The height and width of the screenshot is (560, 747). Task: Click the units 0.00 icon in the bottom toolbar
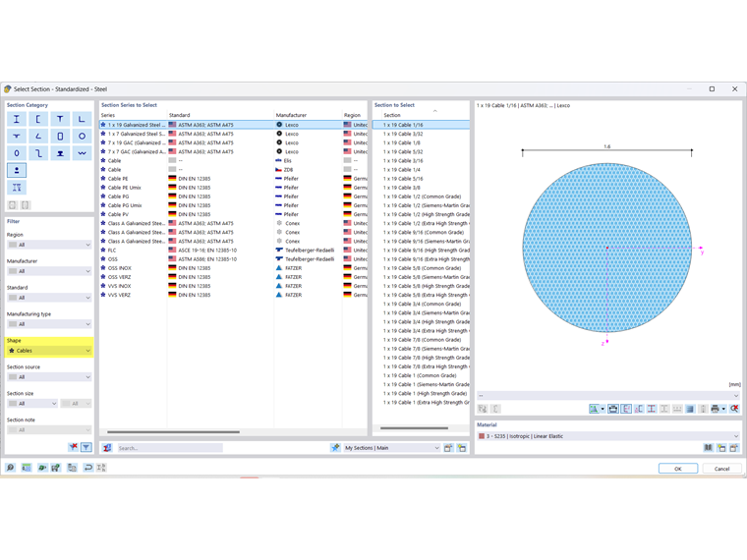click(x=27, y=468)
